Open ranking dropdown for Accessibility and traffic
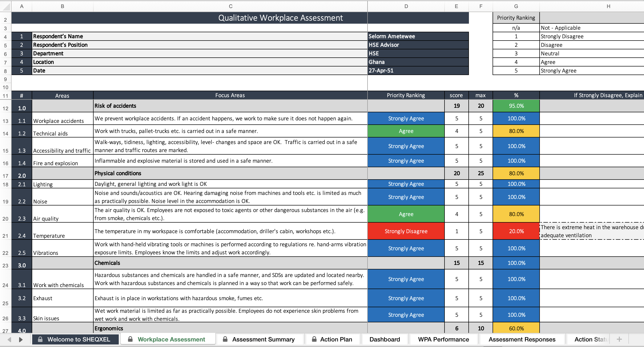Image resolution: width=644 pixels, height=347 pixels. [x=406, y=146]
